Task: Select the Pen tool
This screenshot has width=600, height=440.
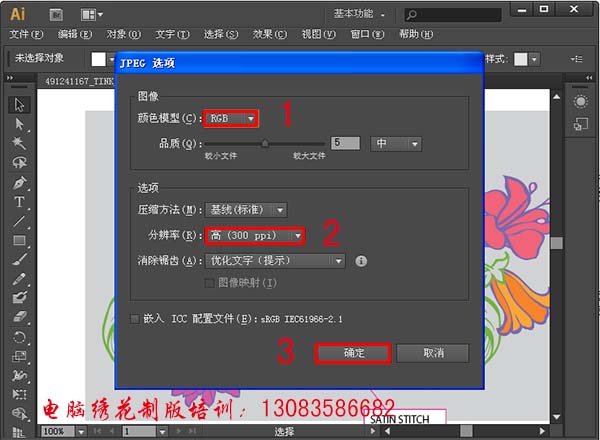Action: (19, 183)
